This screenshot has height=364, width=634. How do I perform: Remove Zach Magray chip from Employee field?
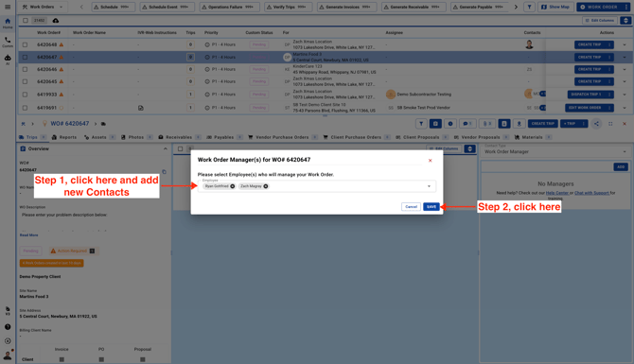pos(266,186)
